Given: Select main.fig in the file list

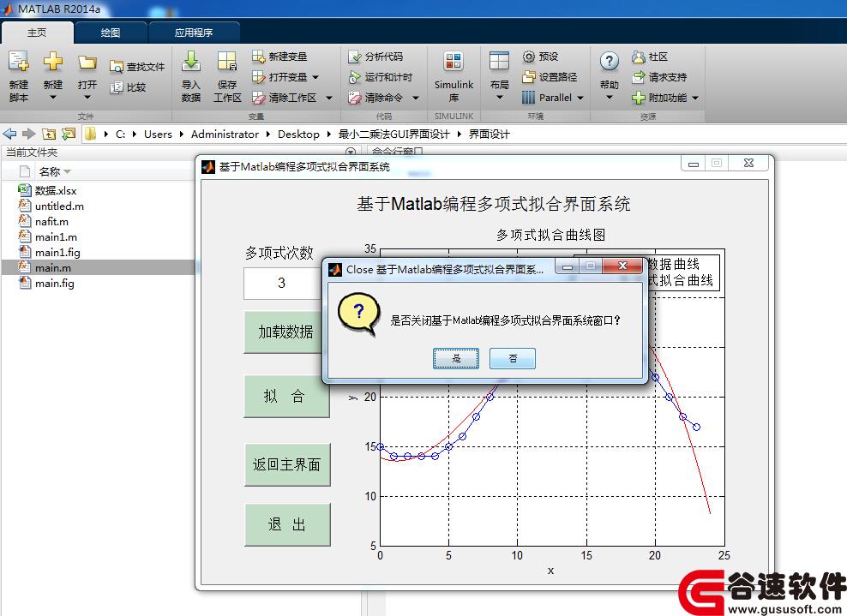Looking at the screenshot, I should (55, 284).
